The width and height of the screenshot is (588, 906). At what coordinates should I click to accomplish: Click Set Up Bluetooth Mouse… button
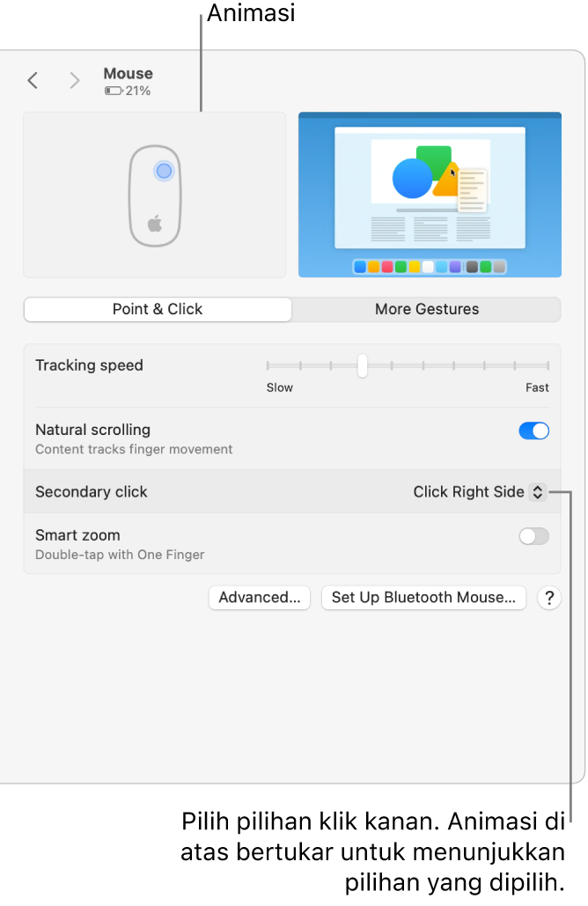click(423, 598)
